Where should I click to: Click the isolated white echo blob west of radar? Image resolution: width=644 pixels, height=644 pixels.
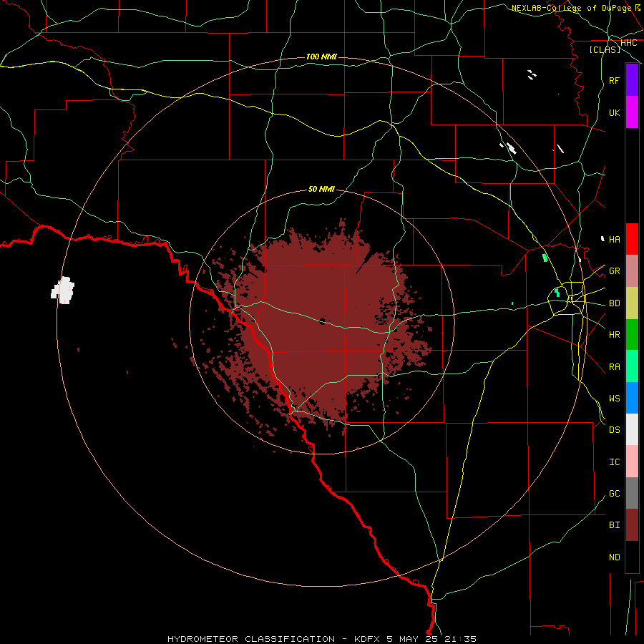[x=63, y=291]
